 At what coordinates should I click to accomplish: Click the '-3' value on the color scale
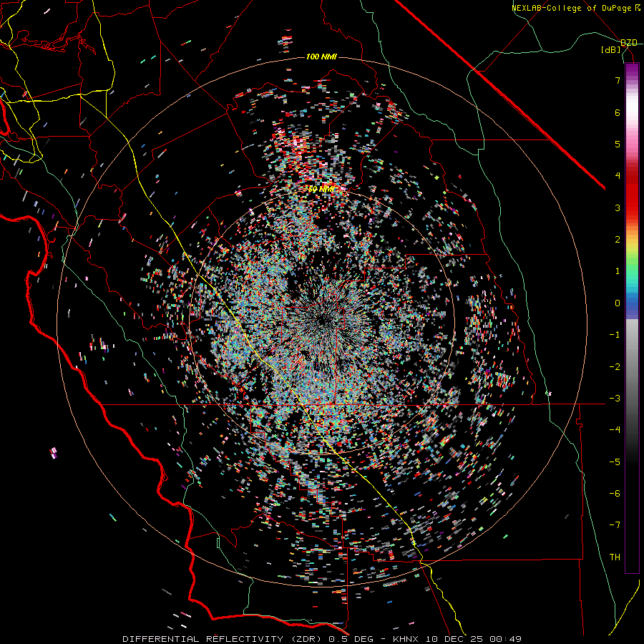click(615, 399)
